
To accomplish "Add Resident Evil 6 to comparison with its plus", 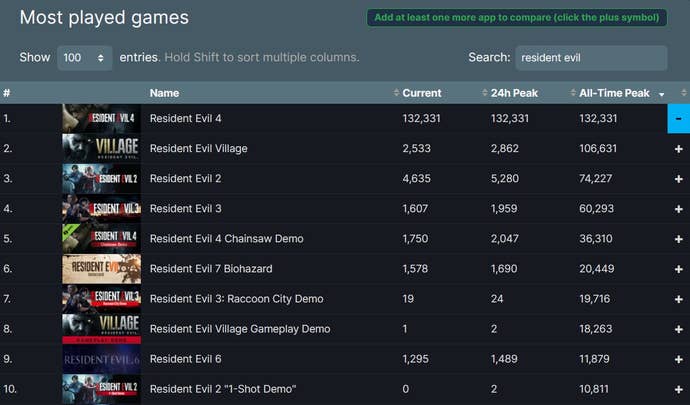I will pyautogui.click(x=679, y=359).
